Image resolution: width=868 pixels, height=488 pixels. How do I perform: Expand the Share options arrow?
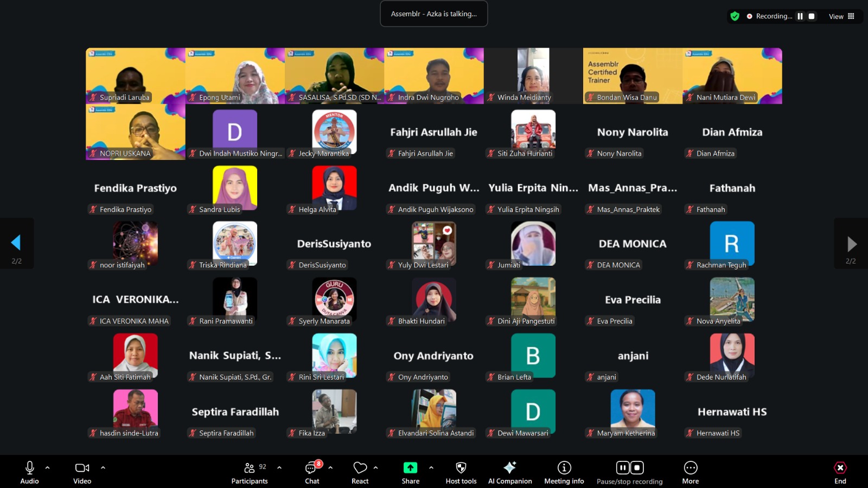431,467
